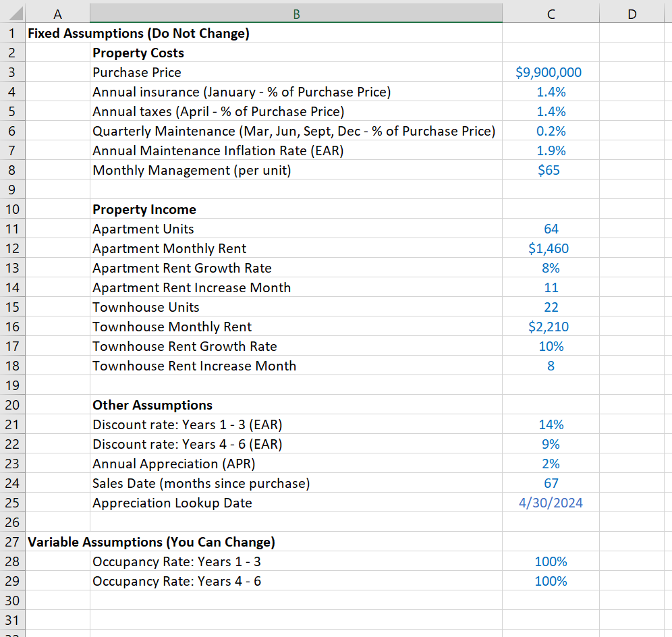Select the 67 months value cell
The image size is (672, 637).
click(x=551, y=483)
